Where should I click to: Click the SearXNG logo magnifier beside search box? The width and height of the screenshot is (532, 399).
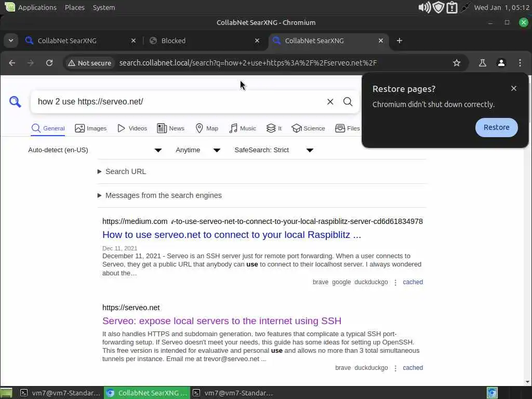15,101
